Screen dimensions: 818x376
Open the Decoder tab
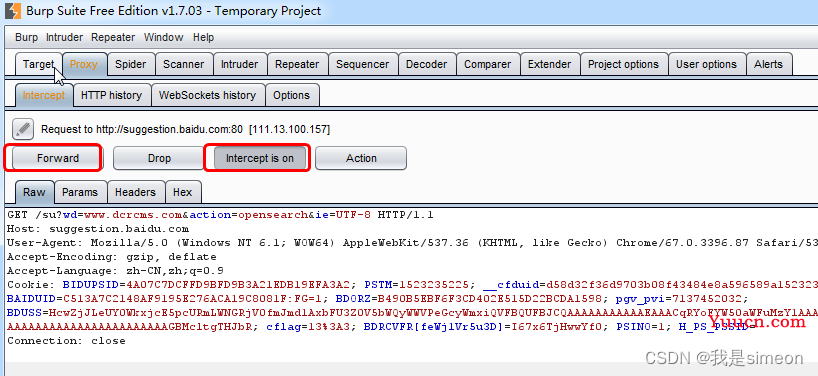pyautogui.click(x=426, y=64)
